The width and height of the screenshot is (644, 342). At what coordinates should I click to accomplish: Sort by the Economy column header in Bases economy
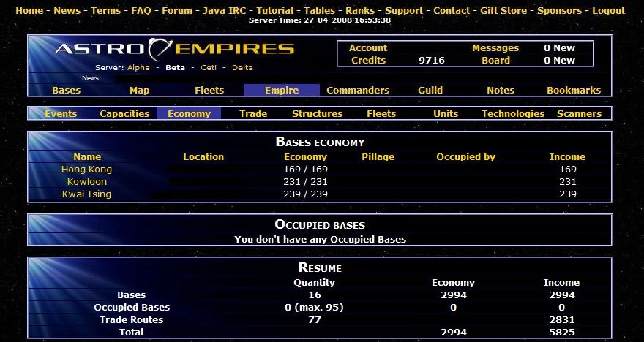306,156
